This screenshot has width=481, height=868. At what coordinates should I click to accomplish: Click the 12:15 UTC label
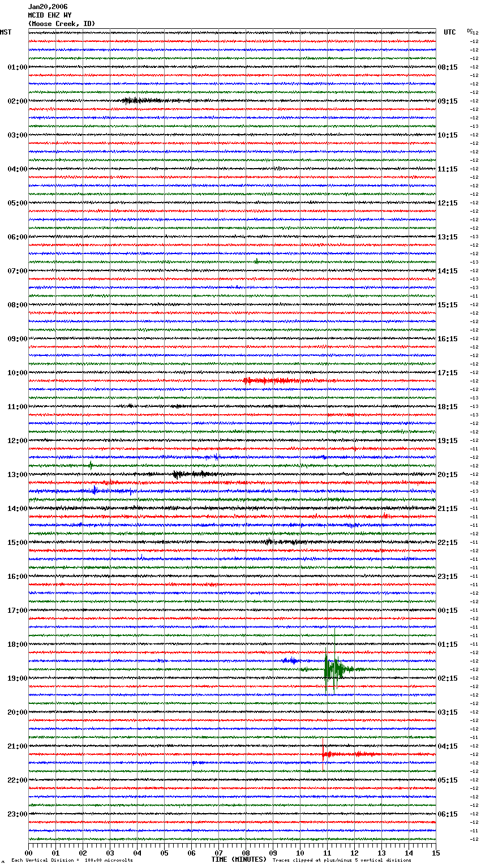click(x=448, y=203)
